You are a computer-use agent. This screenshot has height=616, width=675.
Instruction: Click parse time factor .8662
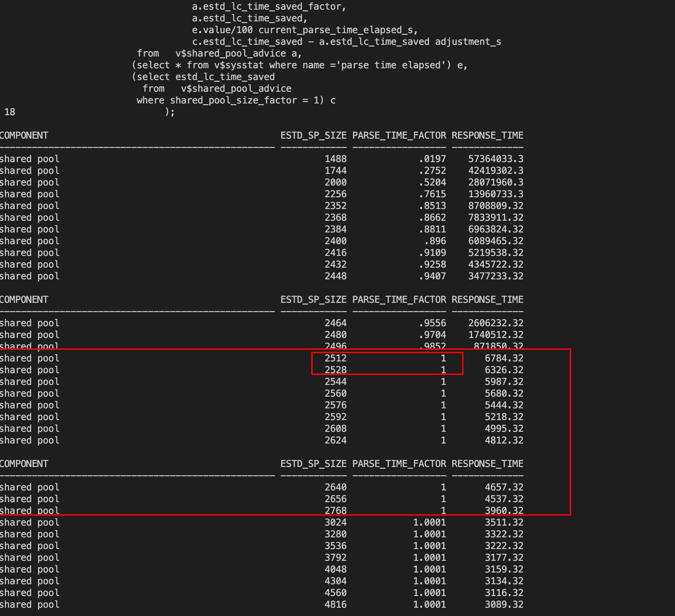[x=432, y=217]
